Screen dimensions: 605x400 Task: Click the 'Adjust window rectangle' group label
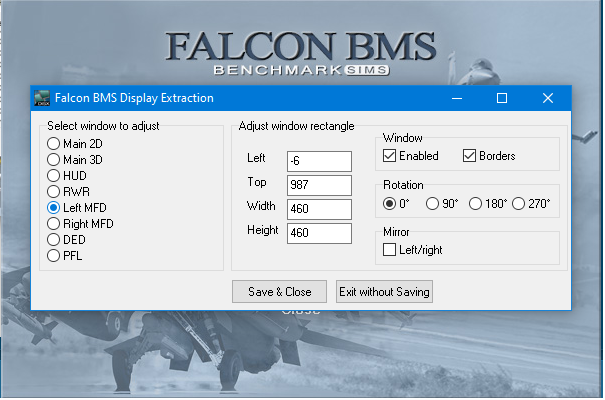click(296, 126)
